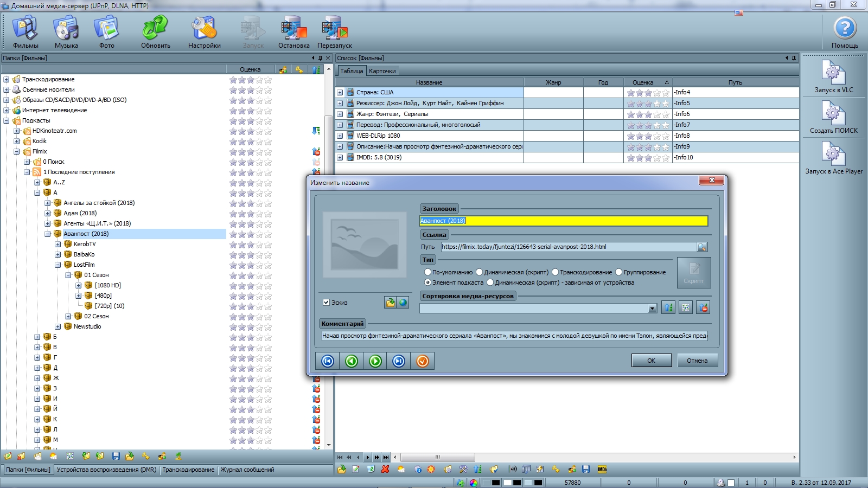Select the Транскодирование radio button in dialog
Viewport: 868px width, 488px height.
coord(556,272)
